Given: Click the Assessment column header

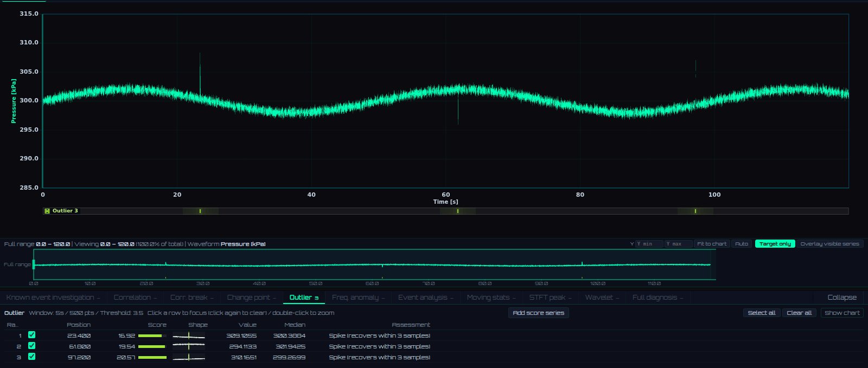Looking at the screenshot, I should [x=411, y=325].
